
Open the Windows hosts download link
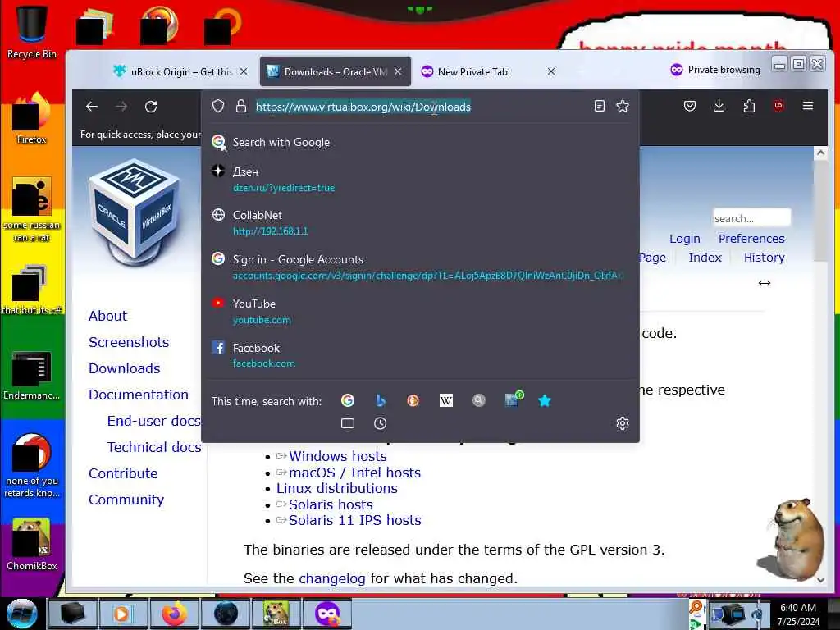tap(337, 456)
